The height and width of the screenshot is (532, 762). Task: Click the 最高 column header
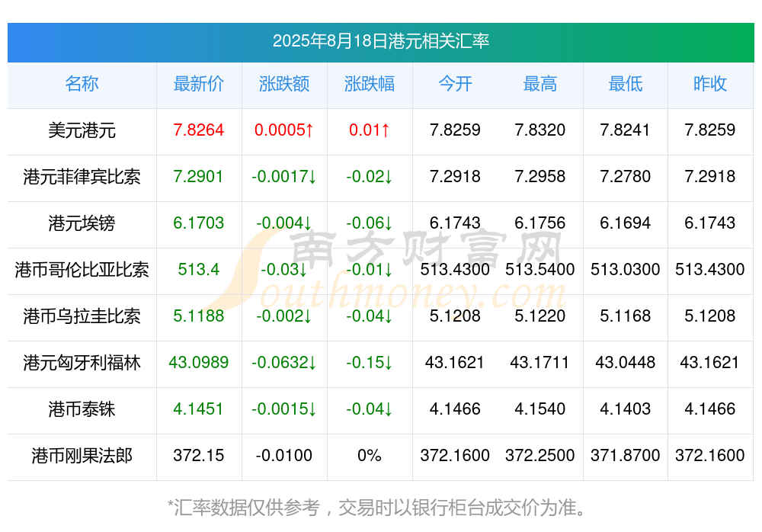click(540, 84)
